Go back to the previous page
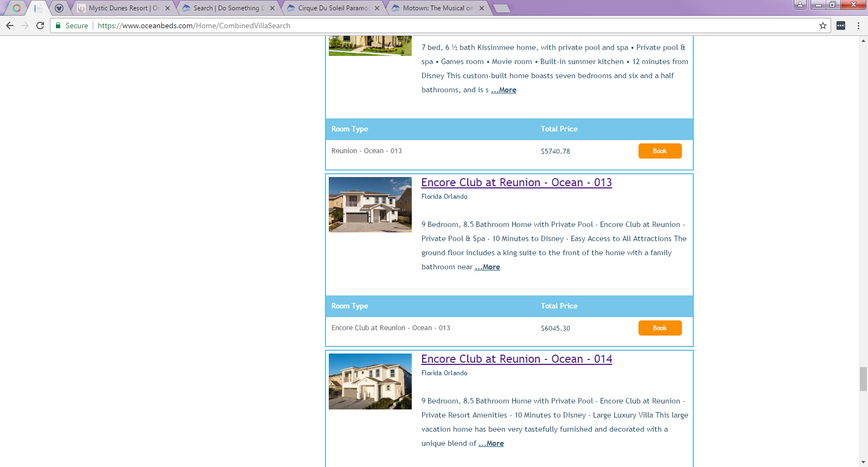 [10, 26]
